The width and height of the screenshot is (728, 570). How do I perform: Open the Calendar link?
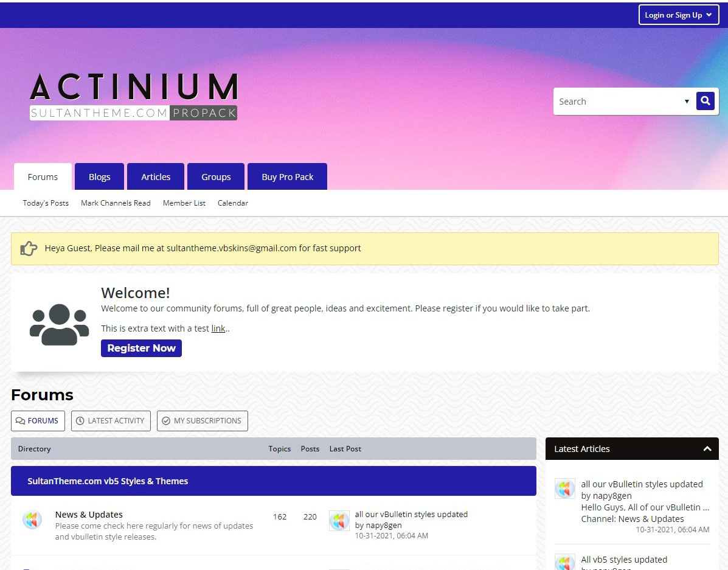[232, 203]
